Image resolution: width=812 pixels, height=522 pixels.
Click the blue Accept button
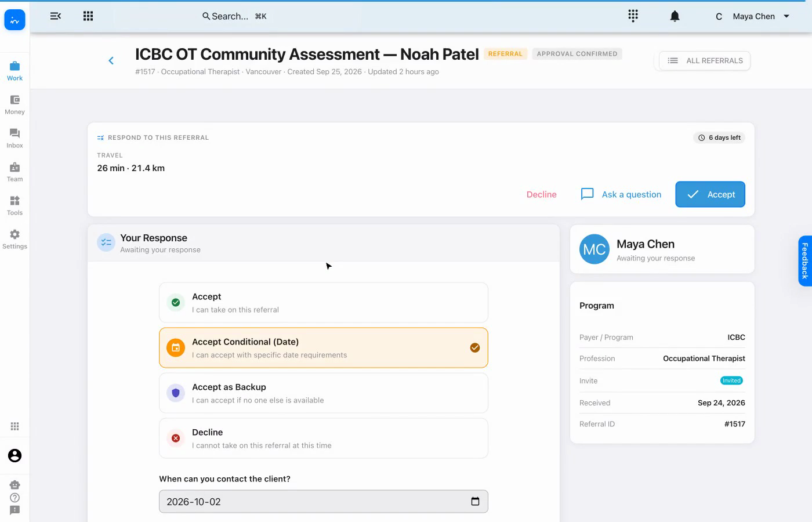[710, 194]
